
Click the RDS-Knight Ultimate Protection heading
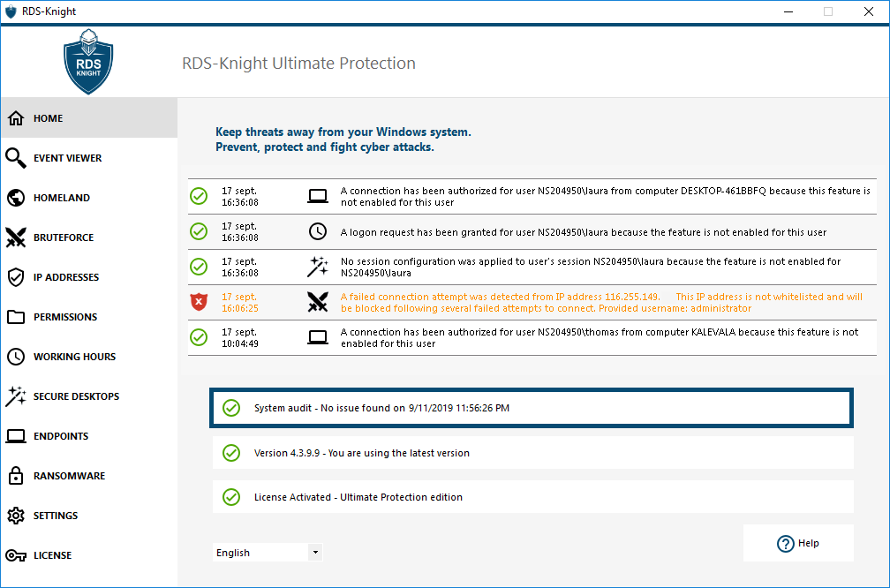tap(298, 63)
